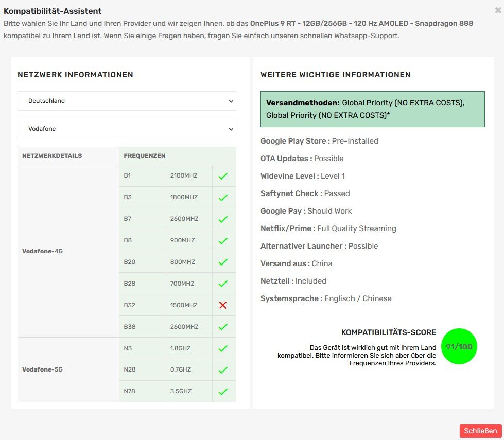Click the NETZWERK INFORMATIONEN heading
504x440 pixels.
[75, 75]
